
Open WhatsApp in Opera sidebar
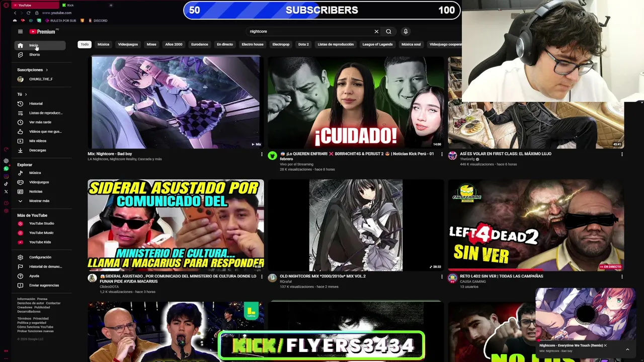pyautogui.click(x=6, y=168)
